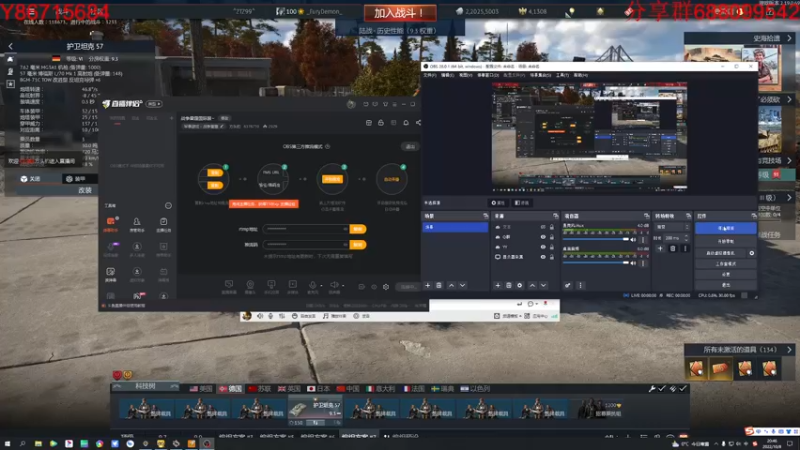Click the first tool icon in companion toolbox
The width and height of the screenshot is (800, 450).
[111, 221]
